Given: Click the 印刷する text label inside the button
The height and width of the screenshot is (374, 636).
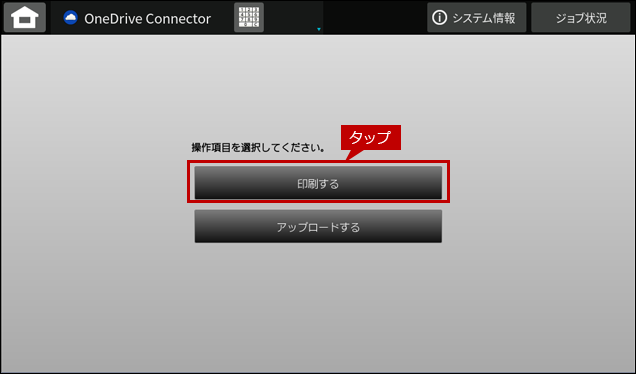Looking at the screenshot, I should coord(318,184).
